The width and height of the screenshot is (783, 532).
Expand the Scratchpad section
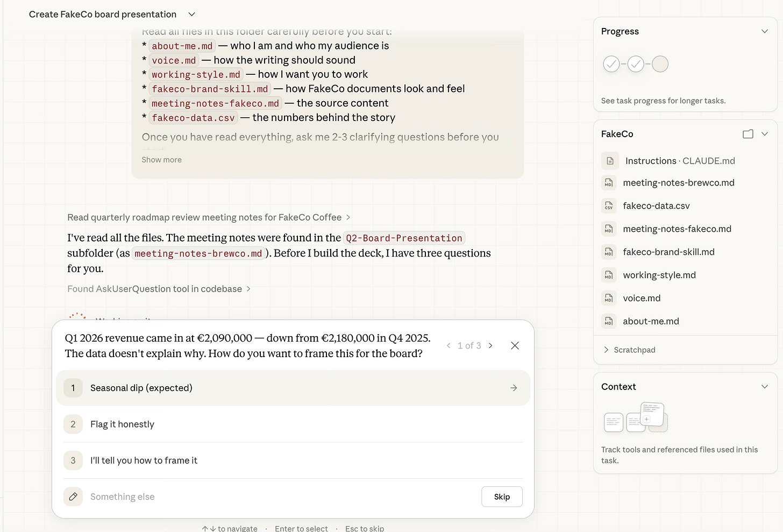coord(629,350)
